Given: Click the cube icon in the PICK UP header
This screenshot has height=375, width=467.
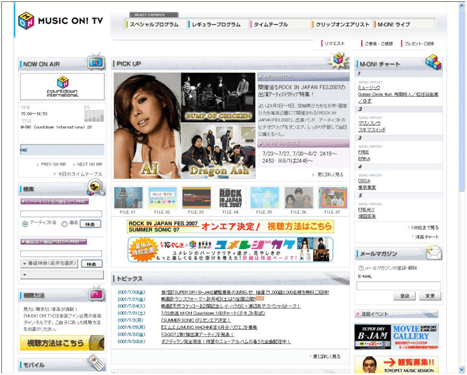Looking at the screenshot, I should (x=338, y=60).
